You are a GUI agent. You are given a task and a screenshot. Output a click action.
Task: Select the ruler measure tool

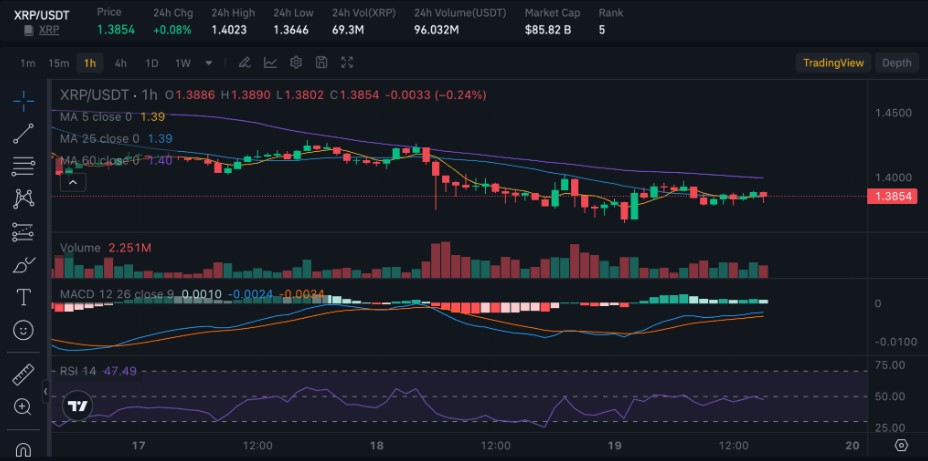[x=23, y=375]
